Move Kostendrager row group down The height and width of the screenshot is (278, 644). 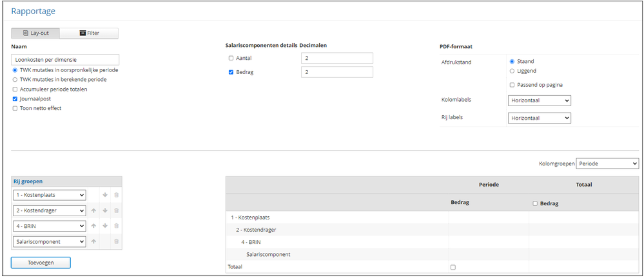point(104,210)
